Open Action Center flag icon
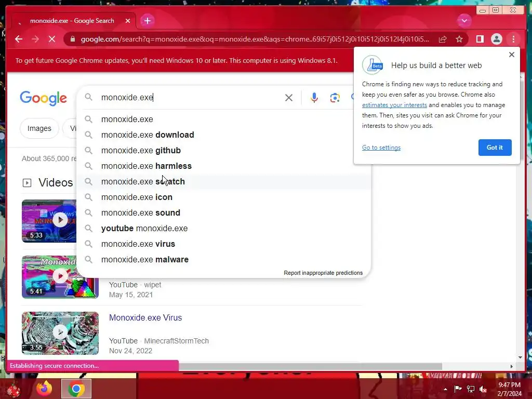Image resolution: width=532 pixels, height=399 pixels. click(x=458, y=389)
